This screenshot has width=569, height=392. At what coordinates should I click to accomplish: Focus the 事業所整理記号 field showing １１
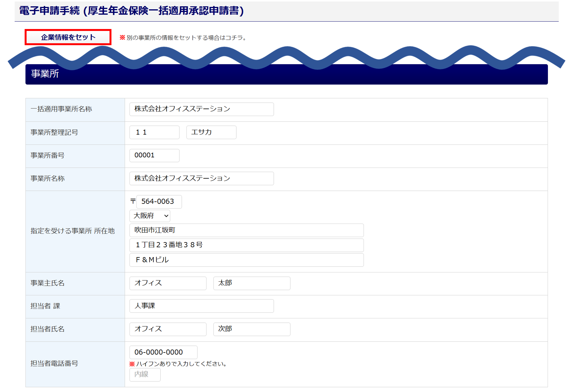[154, 132]
